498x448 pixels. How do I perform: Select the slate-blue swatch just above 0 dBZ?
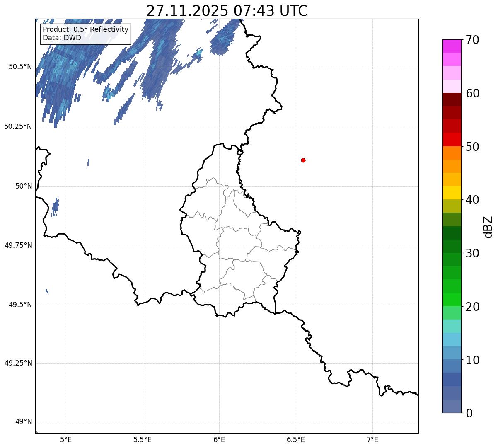pos(452,406)
